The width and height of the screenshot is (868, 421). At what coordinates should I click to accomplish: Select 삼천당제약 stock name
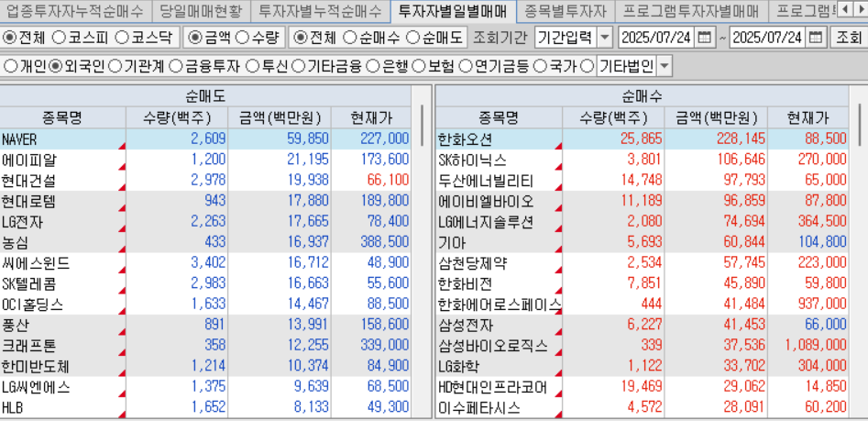tap(472, 263)
